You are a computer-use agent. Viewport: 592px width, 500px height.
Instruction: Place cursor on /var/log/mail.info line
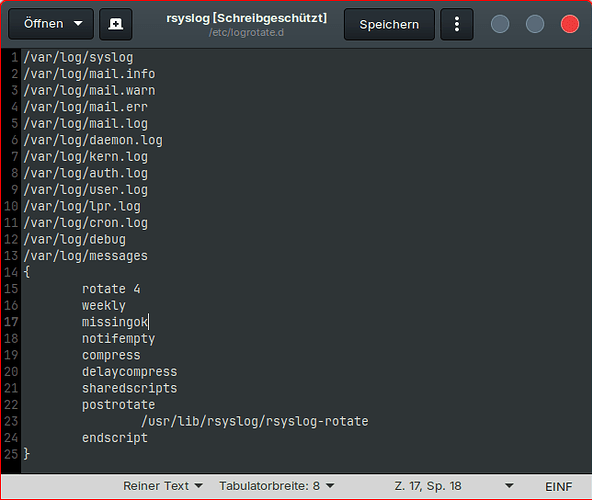pyautogui.click(x=89, y=74)
